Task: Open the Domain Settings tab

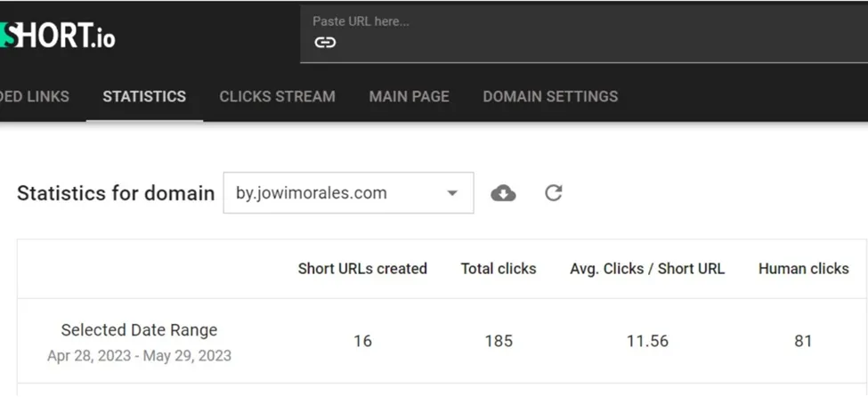Action: point(550,96)
